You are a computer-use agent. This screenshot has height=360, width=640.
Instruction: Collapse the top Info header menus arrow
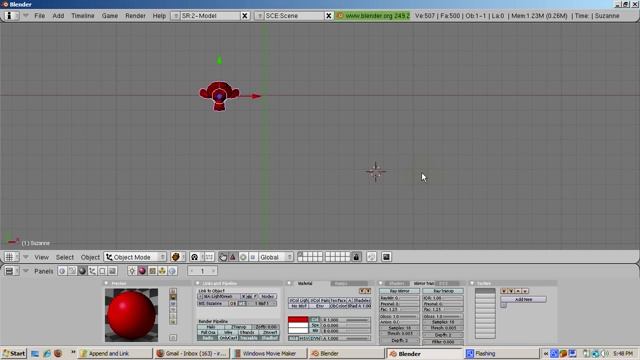tap(26, 16)
